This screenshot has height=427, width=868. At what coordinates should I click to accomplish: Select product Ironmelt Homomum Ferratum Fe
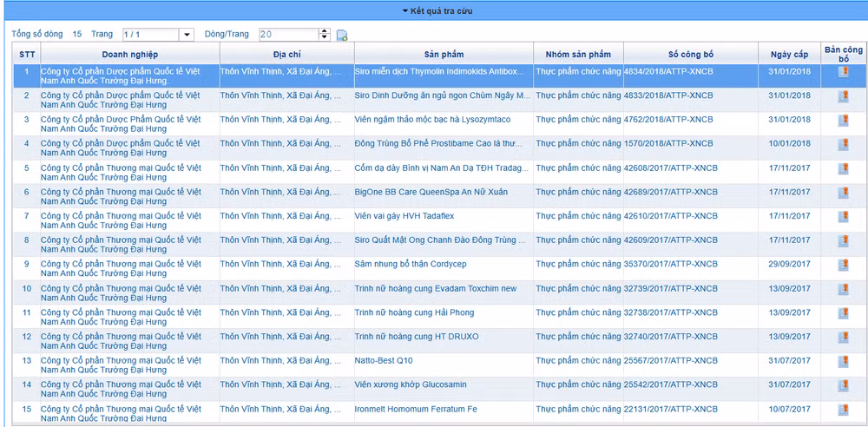click(416, 410)
